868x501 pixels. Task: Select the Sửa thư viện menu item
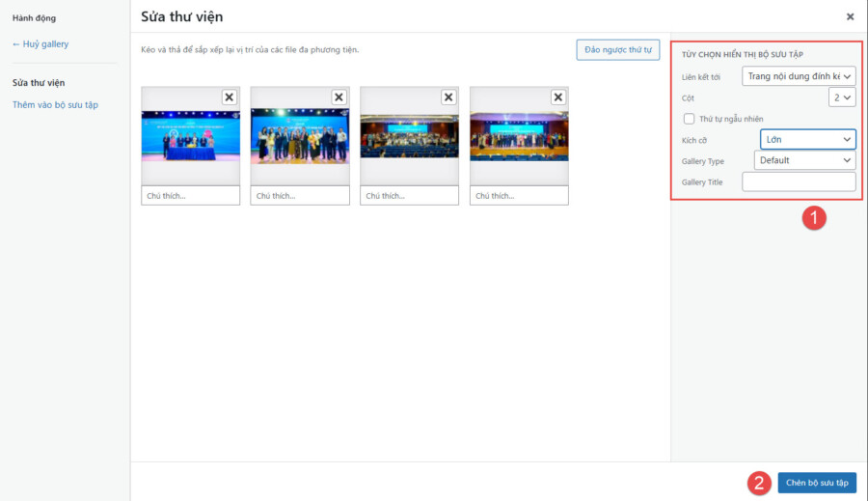(x=39, y=83)
